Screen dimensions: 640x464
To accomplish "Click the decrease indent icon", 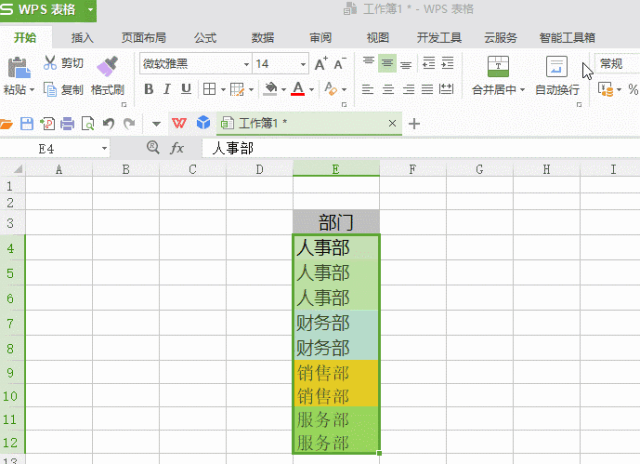I will coord(429,63).
